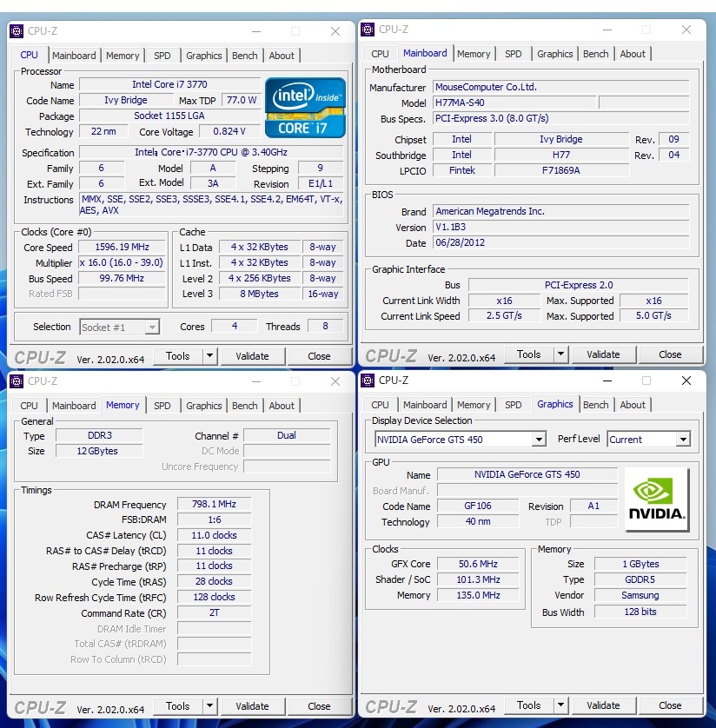Click CPU-Z app icon in Graphics window title bar
The image size is (716, 728).
[368, 381]
